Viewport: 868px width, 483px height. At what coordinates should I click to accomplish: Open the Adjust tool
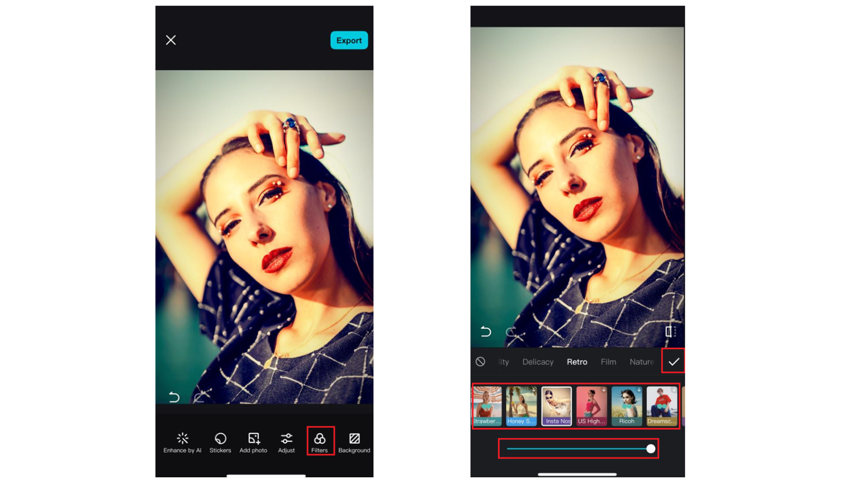[x=286, y=443]
